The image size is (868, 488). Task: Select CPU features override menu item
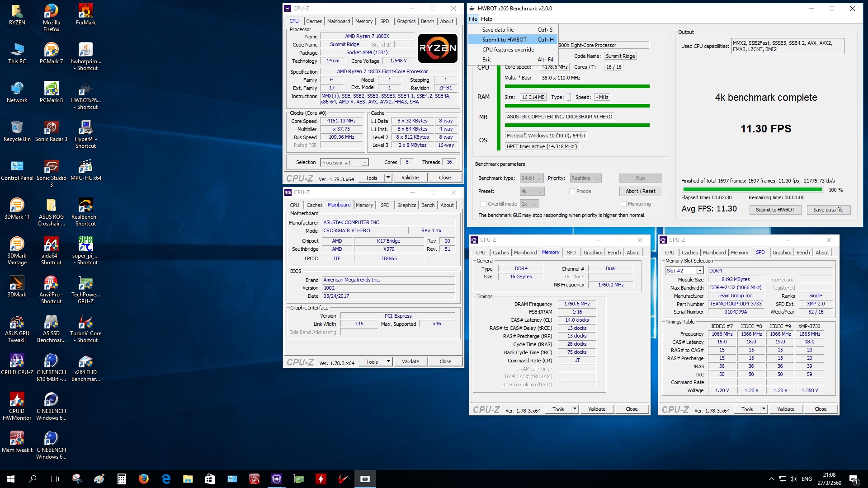click(x=513, y=50)
